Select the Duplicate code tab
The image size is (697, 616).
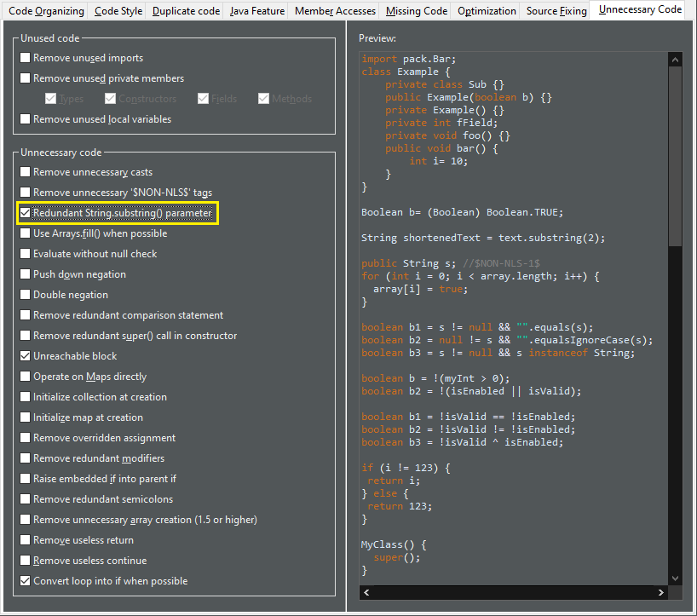pyautogui.click(x=186, y=11)
